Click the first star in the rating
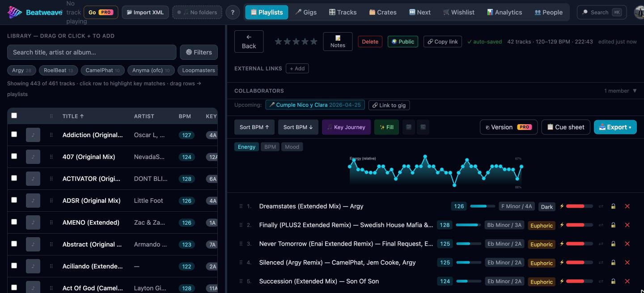Viewport: 644px width, 293px height. coord(278,42)
